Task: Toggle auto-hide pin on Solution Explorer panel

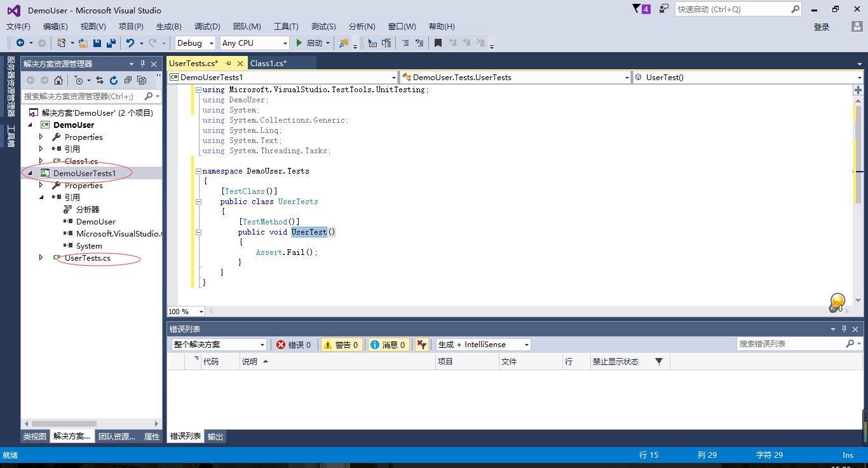Action: point(143,64)
